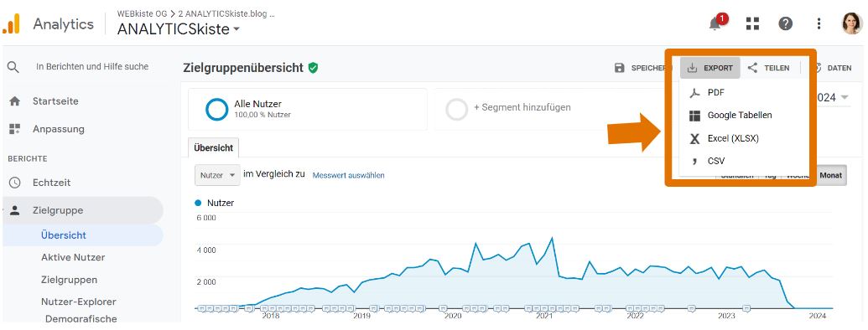Click the annotation marker under 2021
This screenshot has width=868, height=330.
[544, 308]
